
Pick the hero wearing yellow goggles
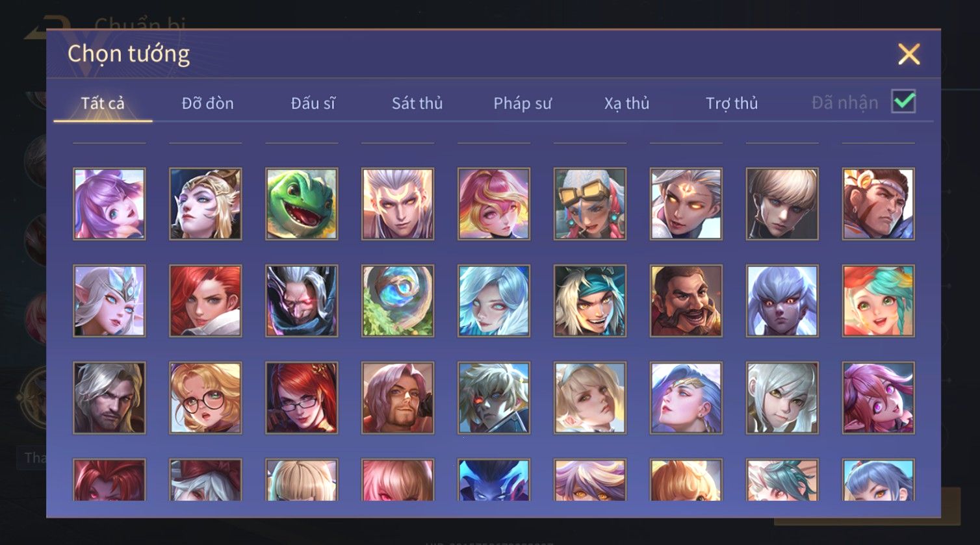click(x=590, y=204)
